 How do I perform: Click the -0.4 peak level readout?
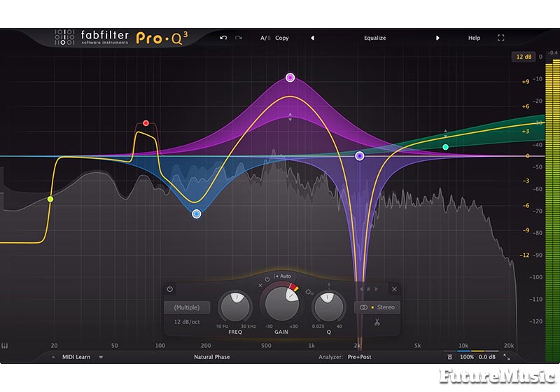[x=552, y=52]
